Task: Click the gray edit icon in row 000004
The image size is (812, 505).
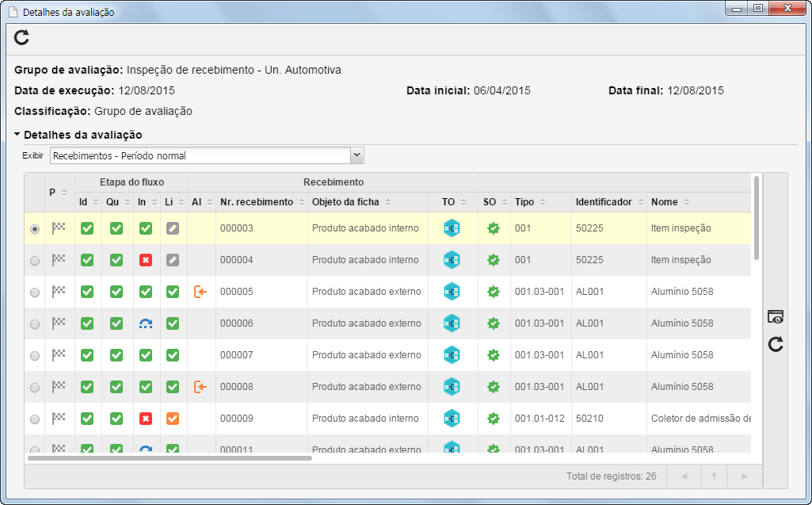Action: (x=173, y=260)
